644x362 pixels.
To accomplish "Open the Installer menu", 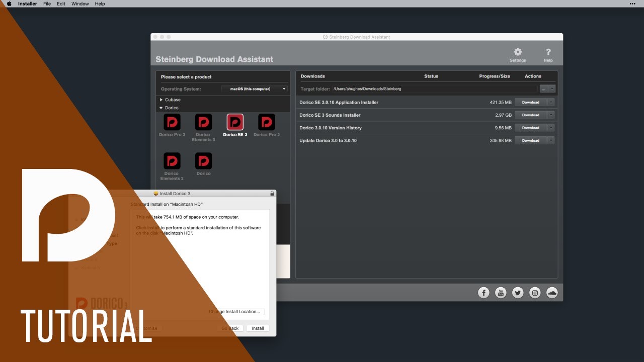I will pyautogui.click(x=27, y=4).
